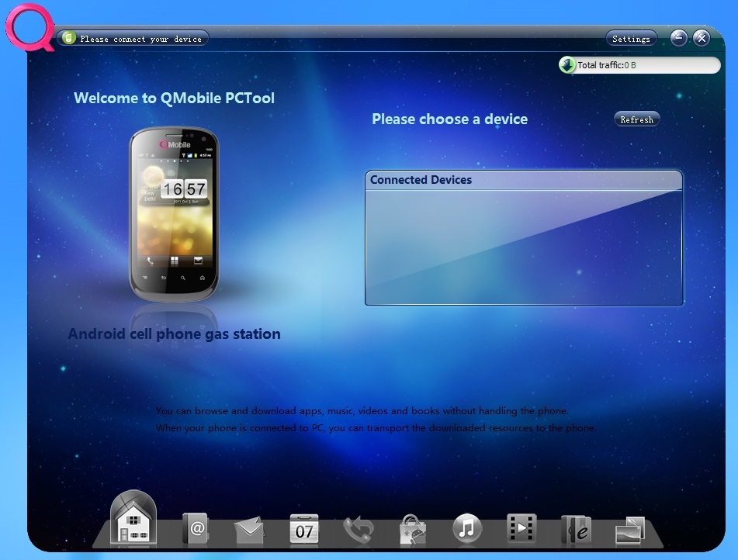
Task: Open the Settings button
Action: [x=631, y=39]
